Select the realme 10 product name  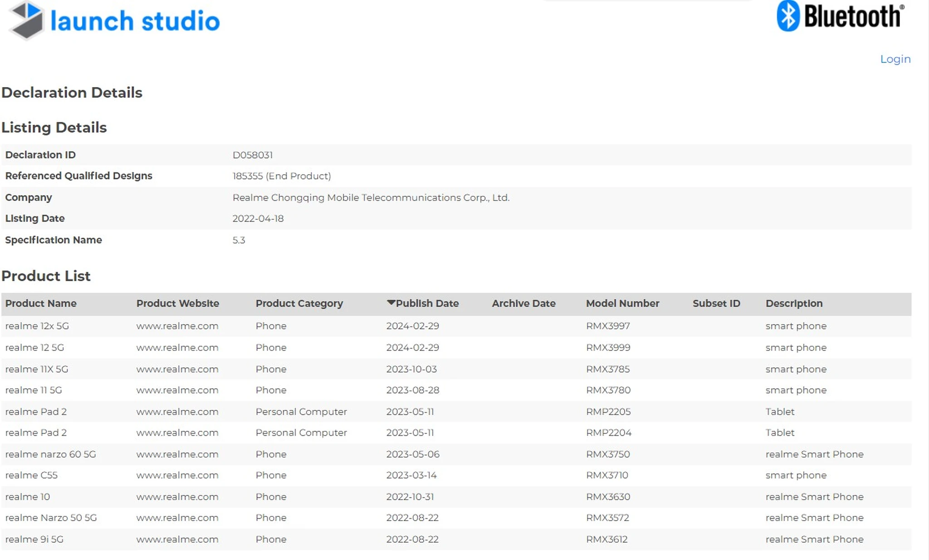(28, 497)
